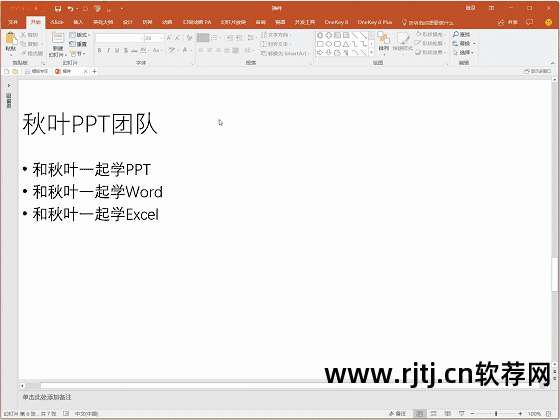Open the Change Case Aa dropdown

[157, 51]
